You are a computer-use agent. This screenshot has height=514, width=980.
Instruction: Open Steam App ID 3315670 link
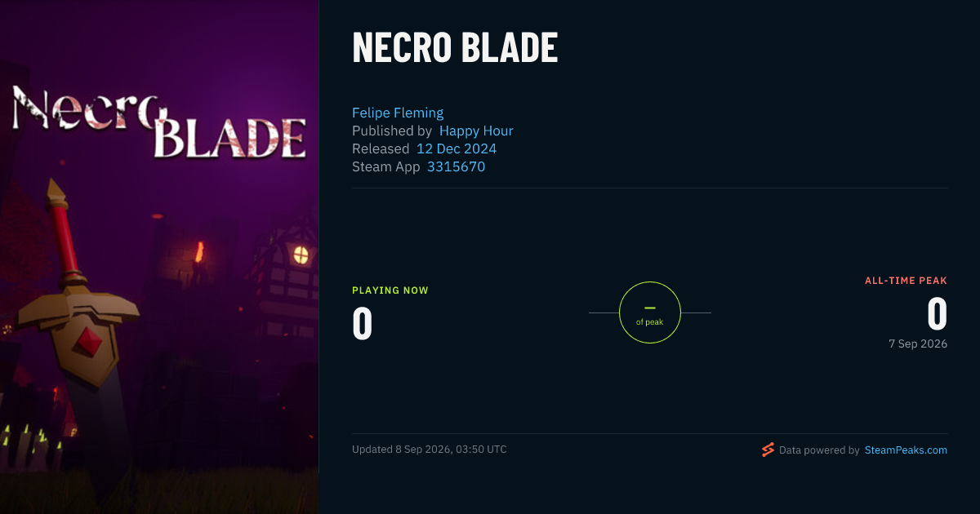pos(456,166)
